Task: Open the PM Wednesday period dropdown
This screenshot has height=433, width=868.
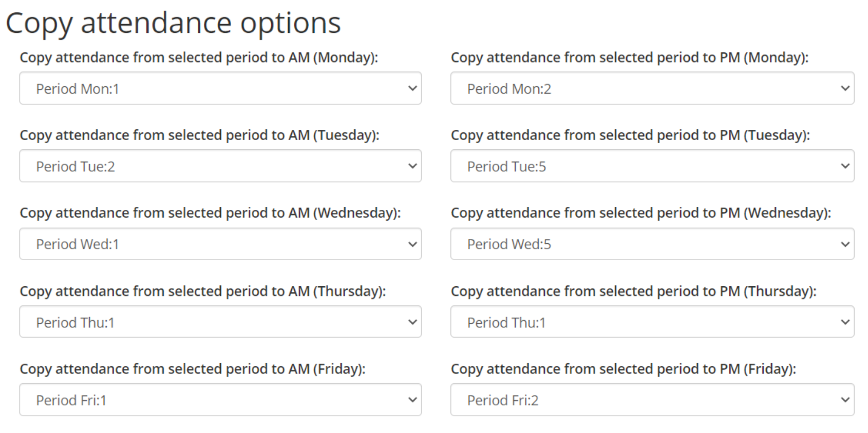Action: click(x=651, y=244)
